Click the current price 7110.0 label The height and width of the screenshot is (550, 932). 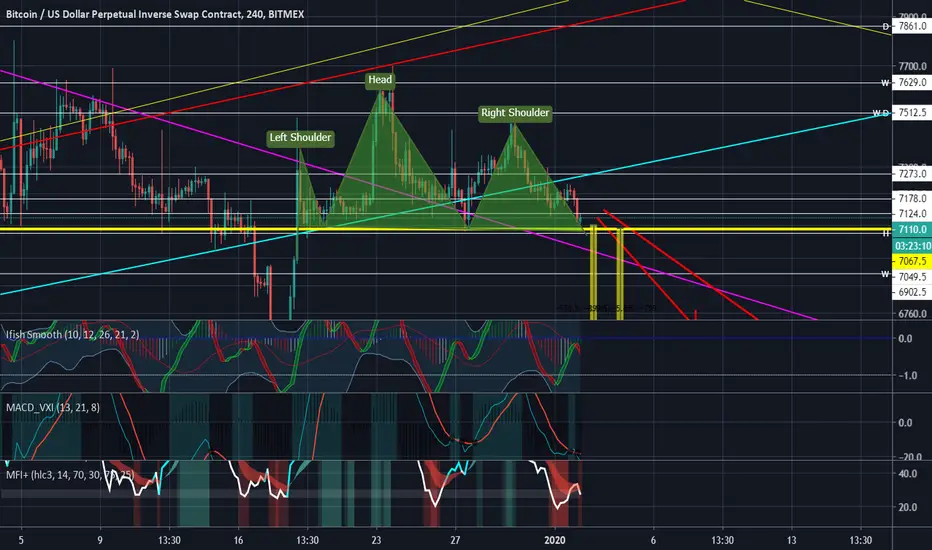(912, 230)
